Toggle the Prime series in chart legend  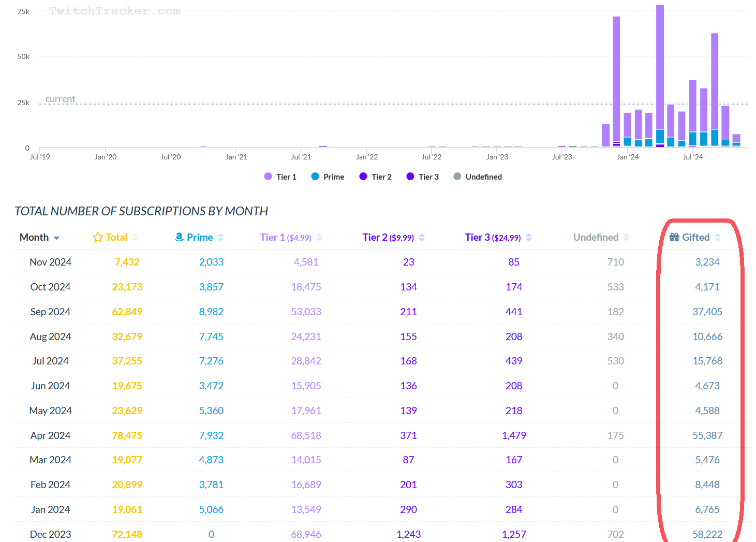coord(328,177)
